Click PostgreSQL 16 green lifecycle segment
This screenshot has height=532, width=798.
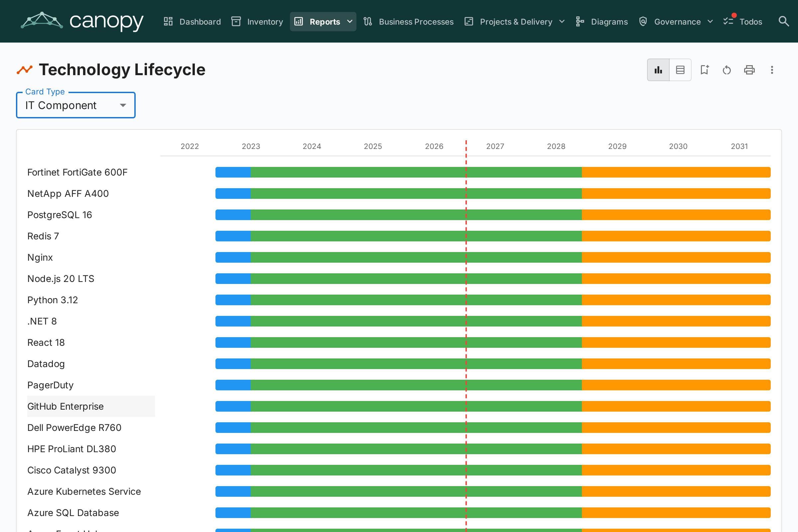(x=416, y=215)
